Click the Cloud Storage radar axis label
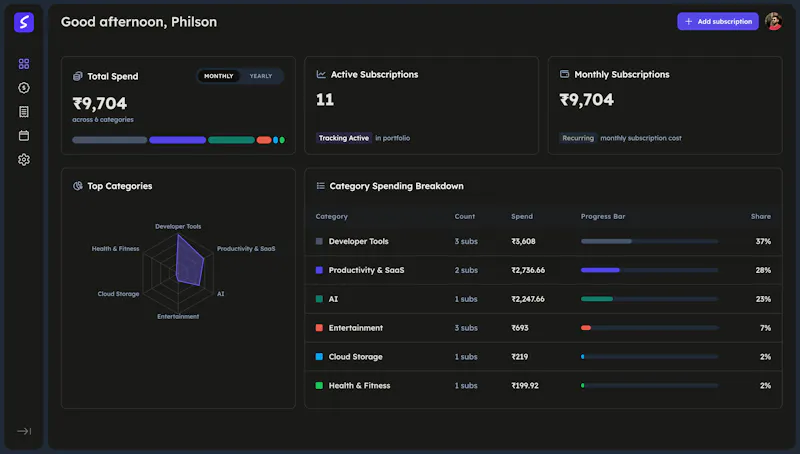Screen dimensions: 800x454 point(118,294)
